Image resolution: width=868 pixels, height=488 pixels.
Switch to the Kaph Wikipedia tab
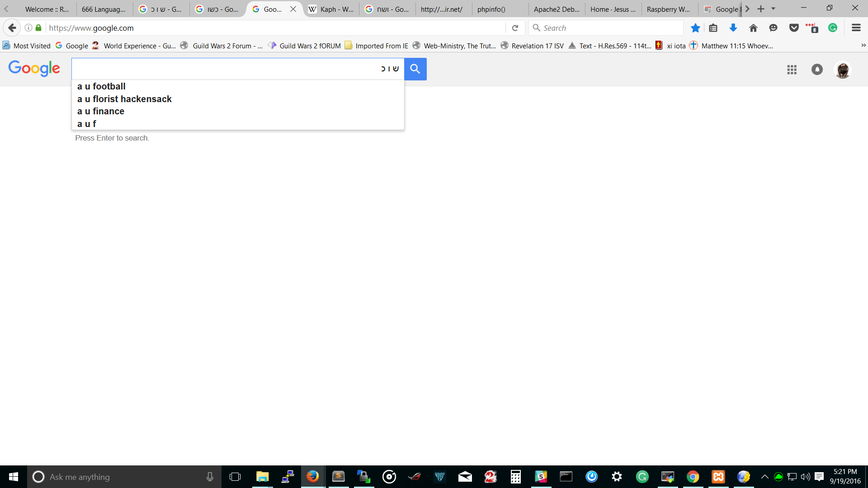click(x=331, y=9)
